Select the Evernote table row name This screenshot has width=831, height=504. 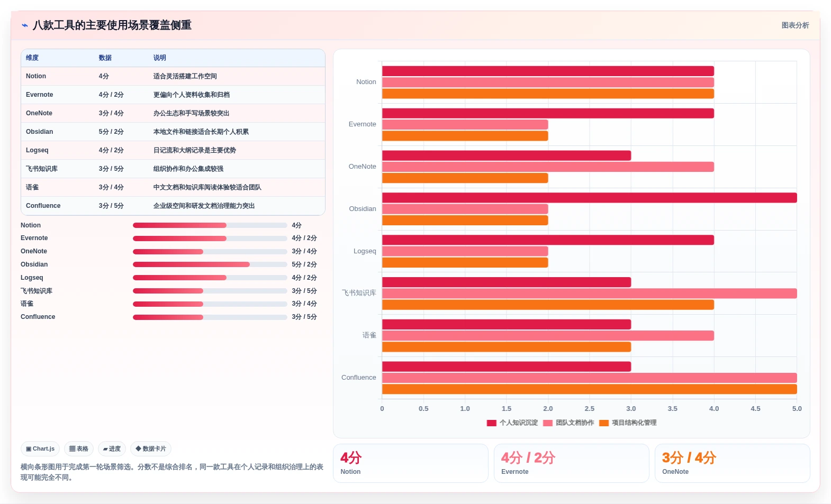40,95
